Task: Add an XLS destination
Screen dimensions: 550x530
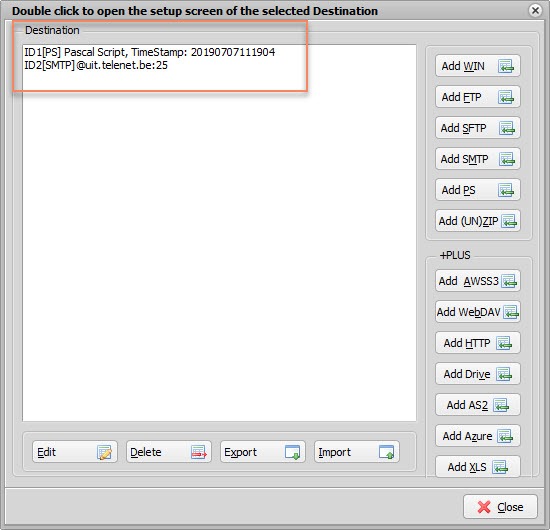Action: click(478, 467)
